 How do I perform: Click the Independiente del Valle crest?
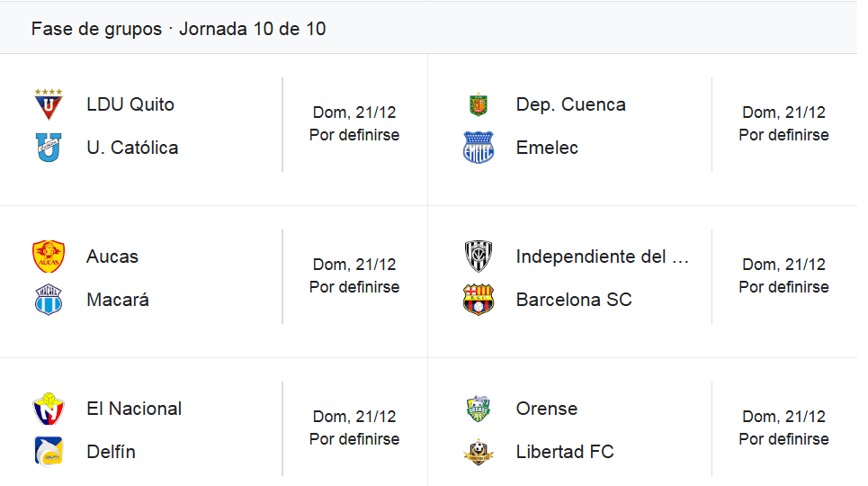478,256
